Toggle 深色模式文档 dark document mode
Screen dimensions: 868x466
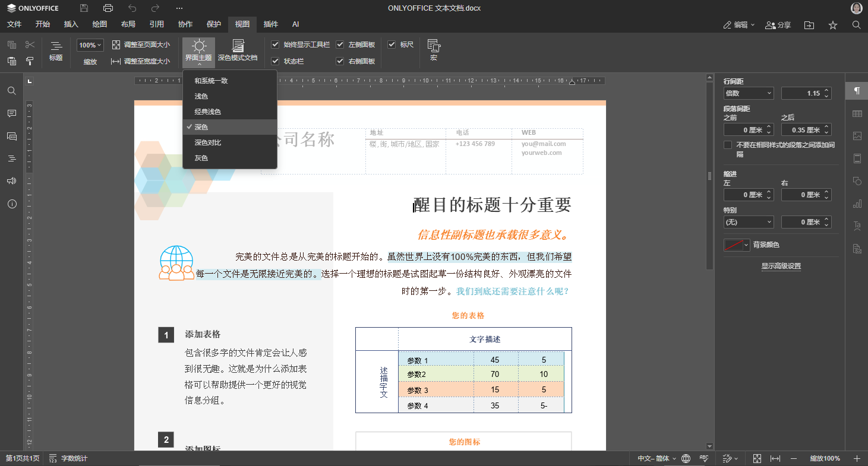238,52
